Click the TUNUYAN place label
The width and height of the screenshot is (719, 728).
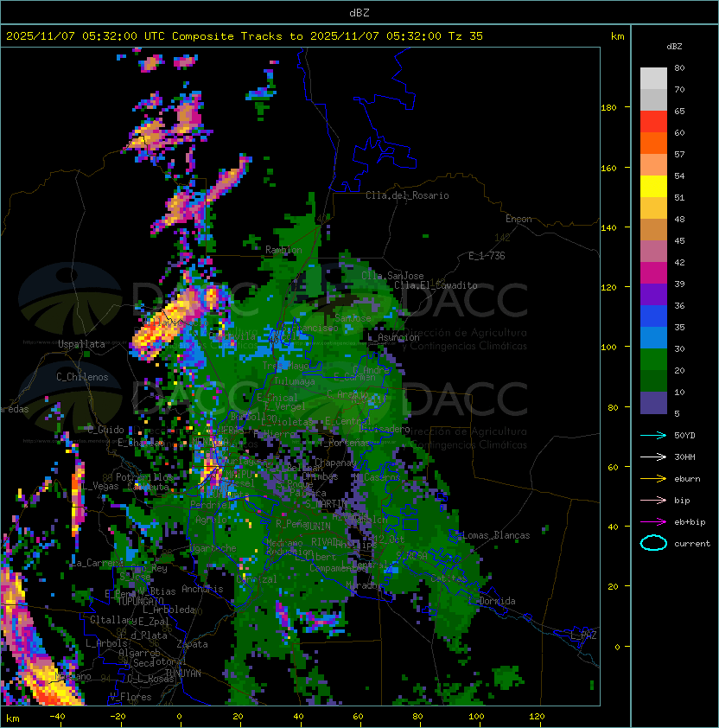pos(183,674)
